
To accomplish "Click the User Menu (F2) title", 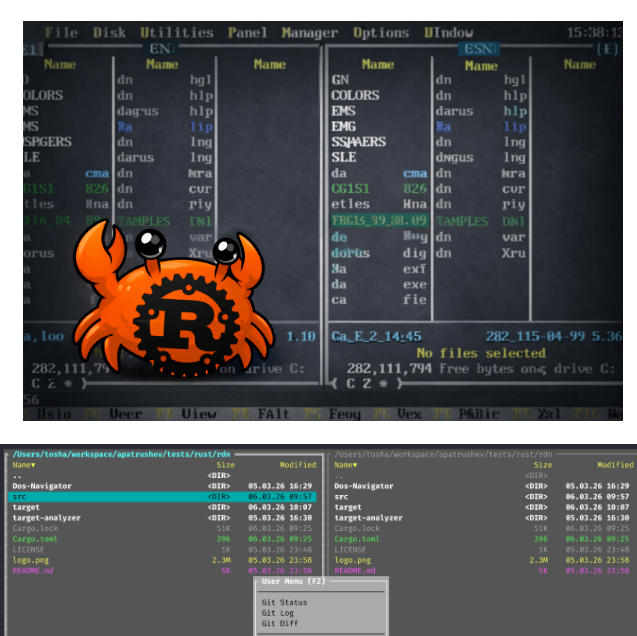I will pyautogui.click(x=293, y=581).
